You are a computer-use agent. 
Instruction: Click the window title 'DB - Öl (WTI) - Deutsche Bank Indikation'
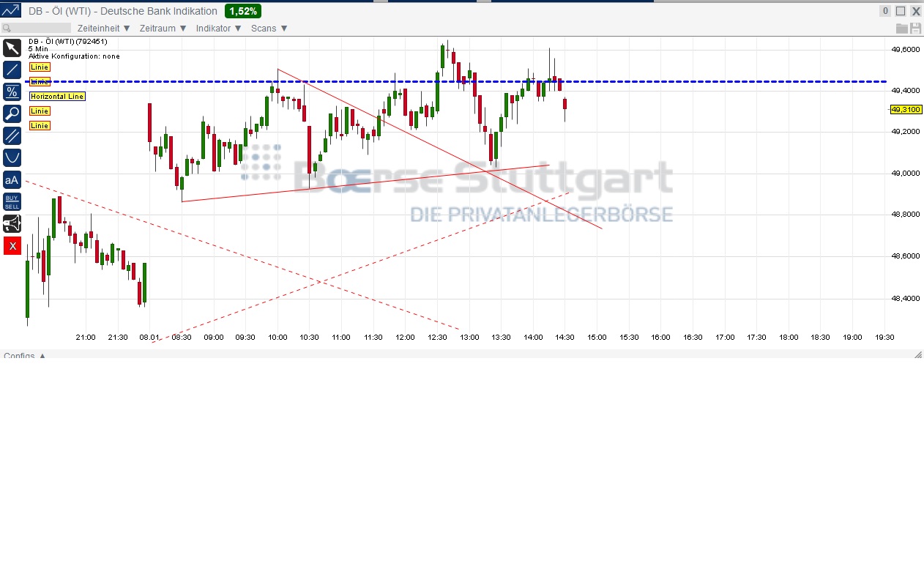[123, 11]
